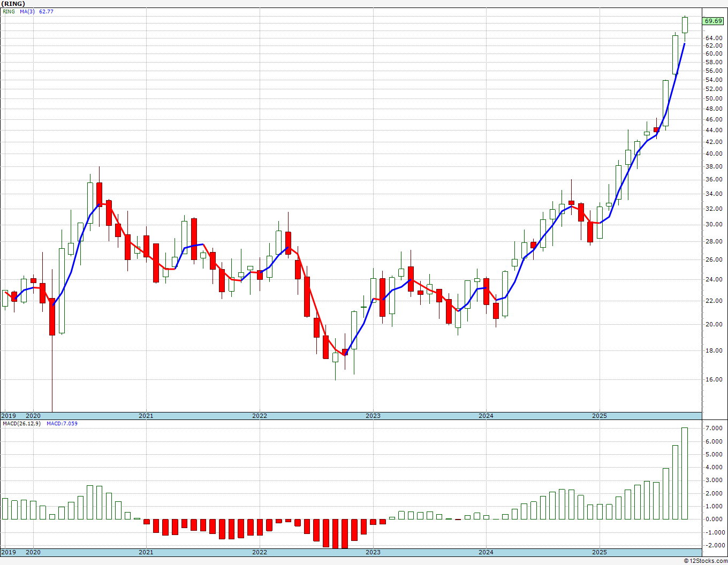The width and height of the screenshot is (728, 565).
Task: Click the 2023 label on price timeline
Action: 373,416
